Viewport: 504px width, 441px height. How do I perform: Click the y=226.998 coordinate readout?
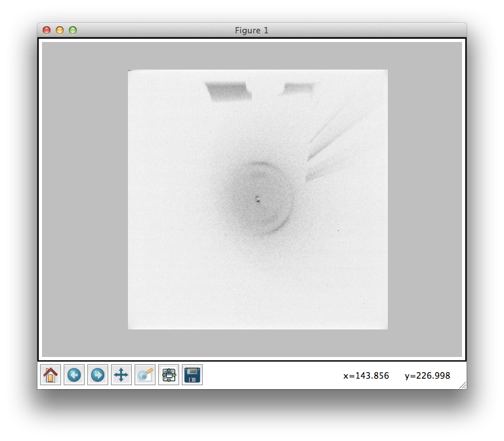[x=427, y=375]
